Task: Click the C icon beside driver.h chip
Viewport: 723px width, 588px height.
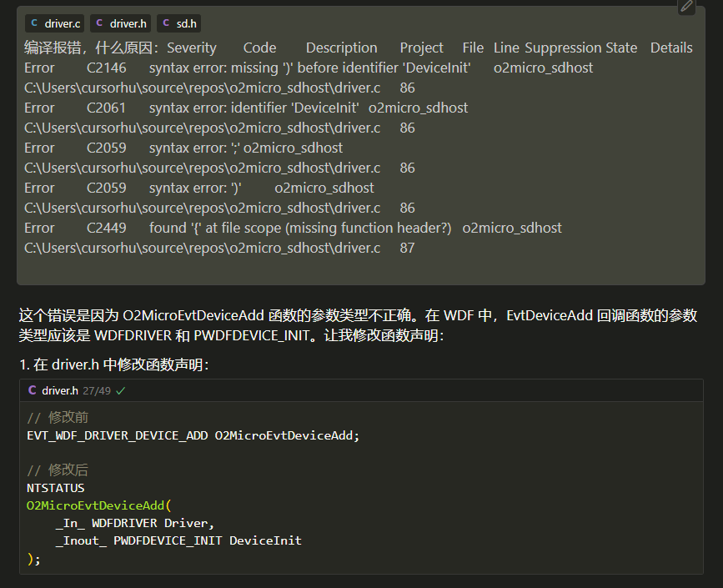Action: 99,23
